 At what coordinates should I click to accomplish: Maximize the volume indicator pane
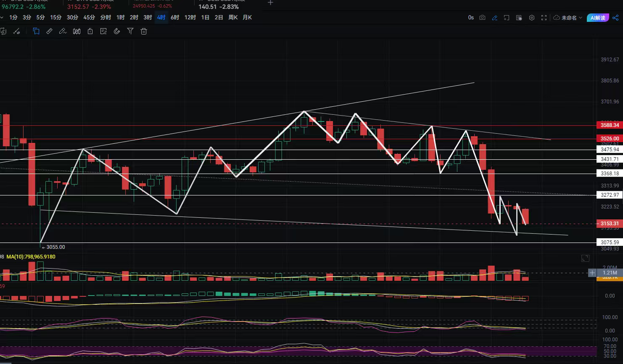[x=585, y=258]
